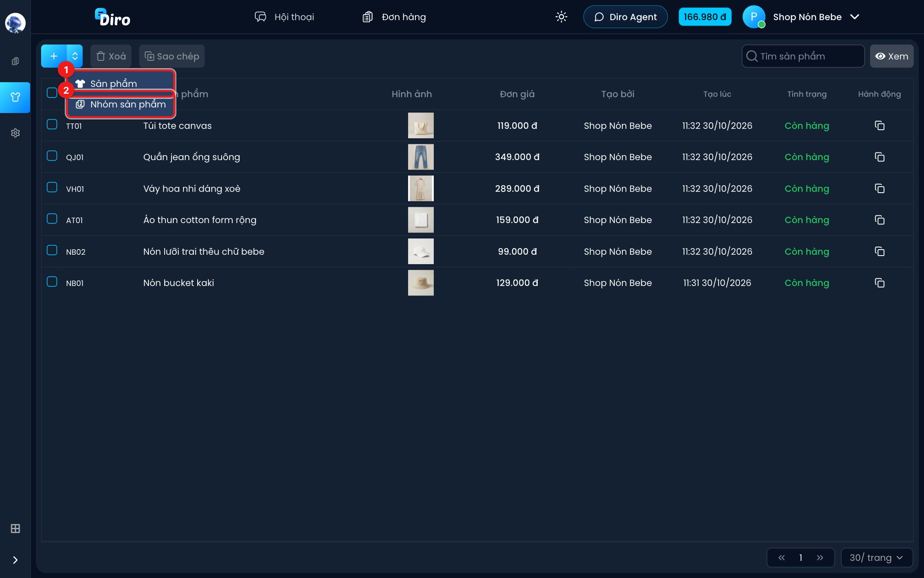Toggle the add-type dropdown arrows
The height and width of the screenshot is (578, 924).
(x=75, y=56)
